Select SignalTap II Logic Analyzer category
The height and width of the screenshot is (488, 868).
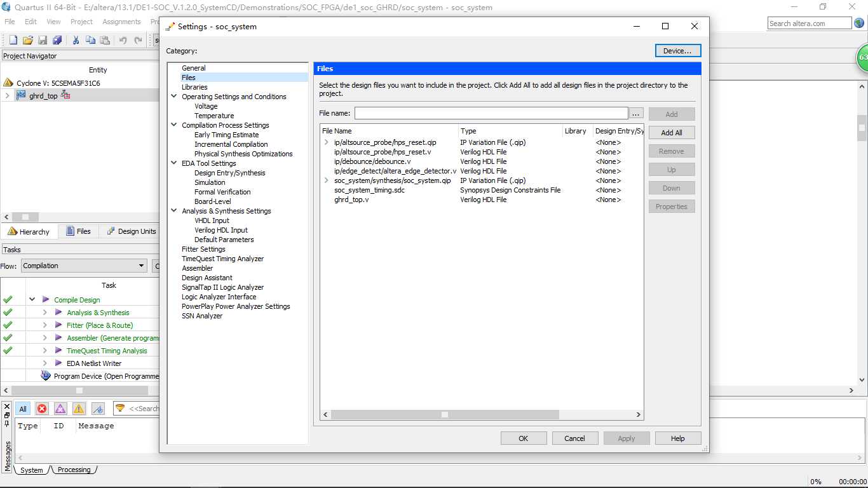pyautogui.click(x=222, y=287)
